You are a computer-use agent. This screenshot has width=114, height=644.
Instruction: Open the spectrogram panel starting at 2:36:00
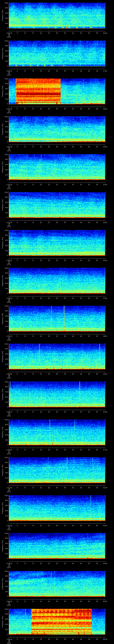(57, 281)
